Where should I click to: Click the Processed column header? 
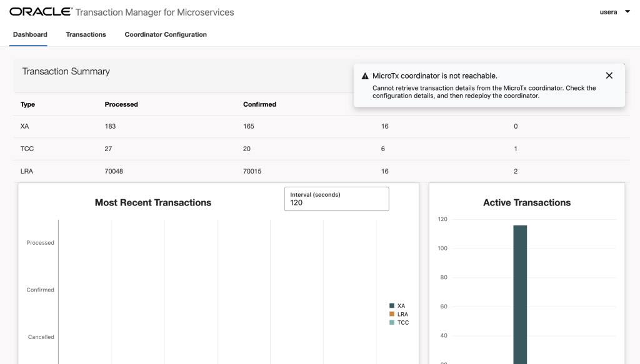tap(121, 104)
